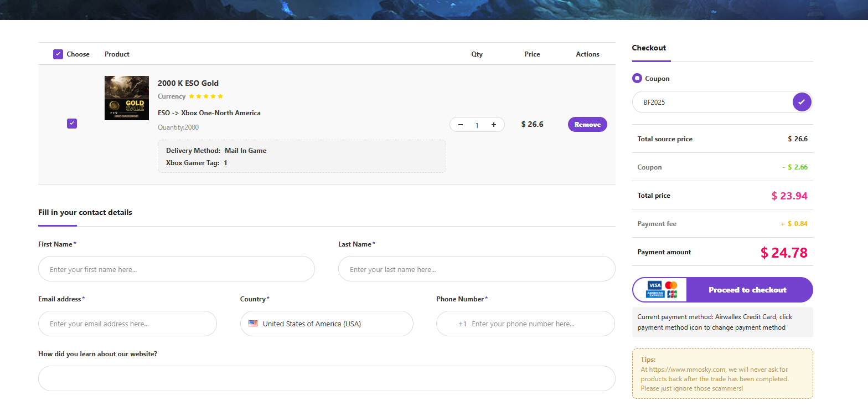Open the Country dropdown selector

327,324
